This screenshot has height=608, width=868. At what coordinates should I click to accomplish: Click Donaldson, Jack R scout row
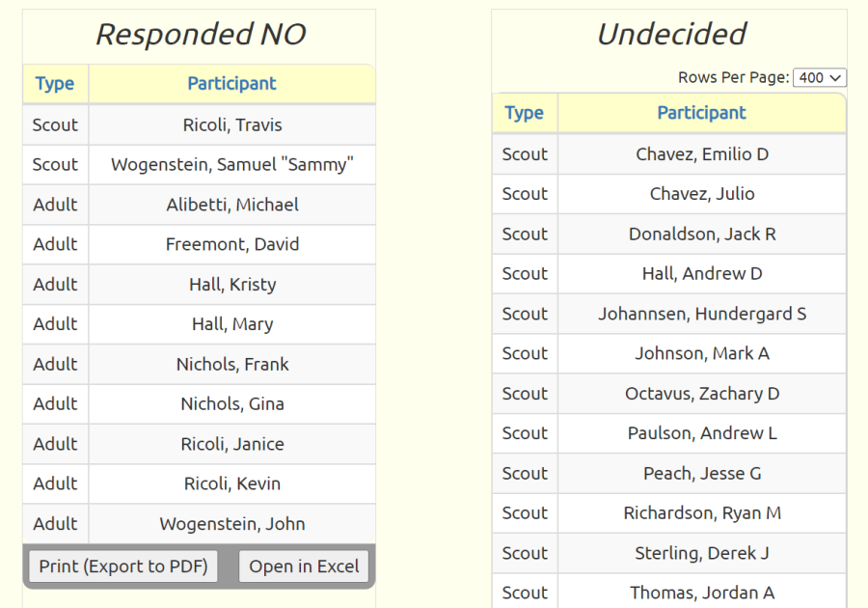point(669,234)
